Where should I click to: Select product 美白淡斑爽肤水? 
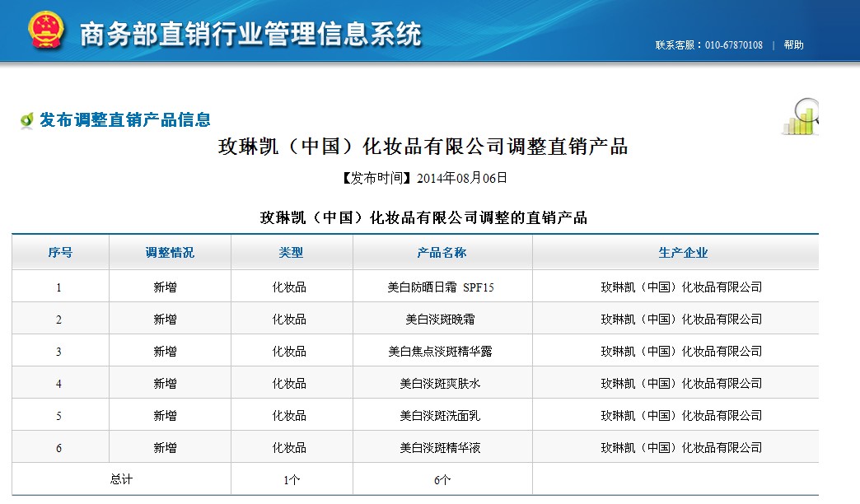pyautogui.click(x=441, y=383)
